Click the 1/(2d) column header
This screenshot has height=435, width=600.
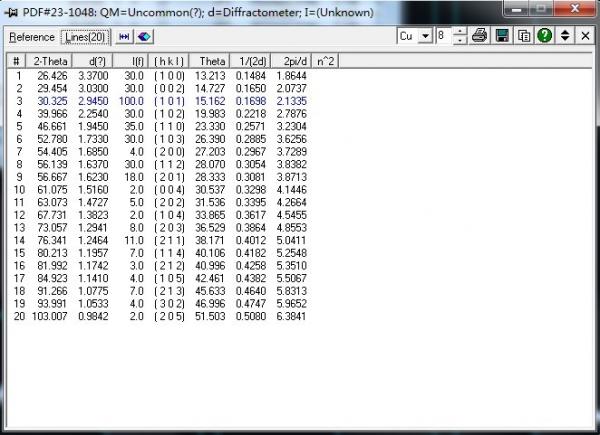tap(251, 61)
